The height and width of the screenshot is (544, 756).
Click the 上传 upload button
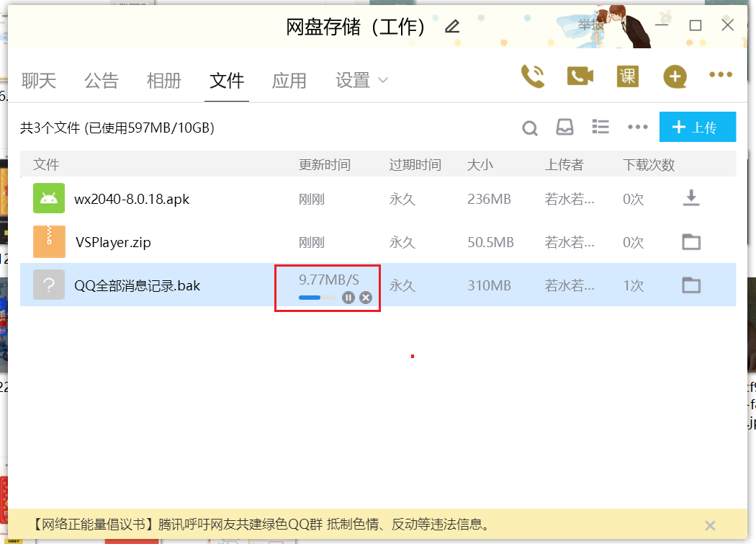click(x=696, y=127)
